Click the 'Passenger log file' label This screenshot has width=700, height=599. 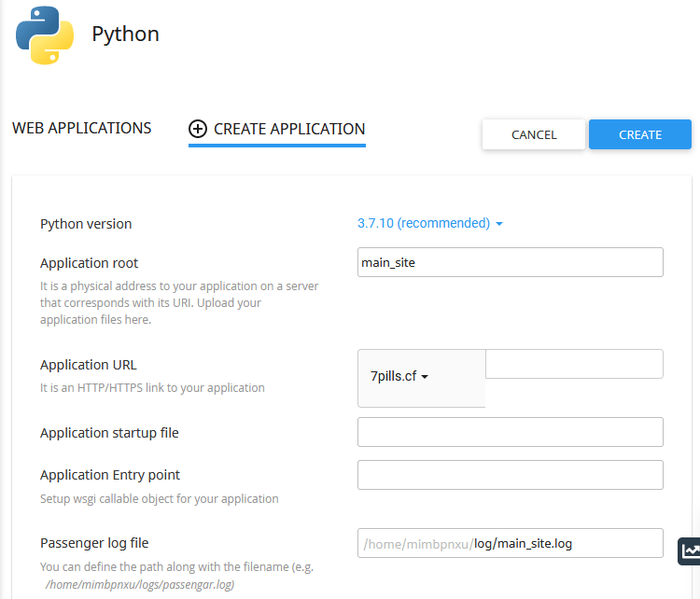pos(94,543)
